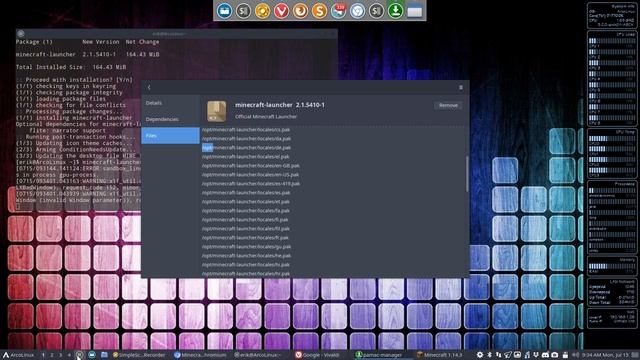Viewport: 640px width, 360px height.
Task: Open the first dark 'S' dock icon
Action: (x=243, y=11)
